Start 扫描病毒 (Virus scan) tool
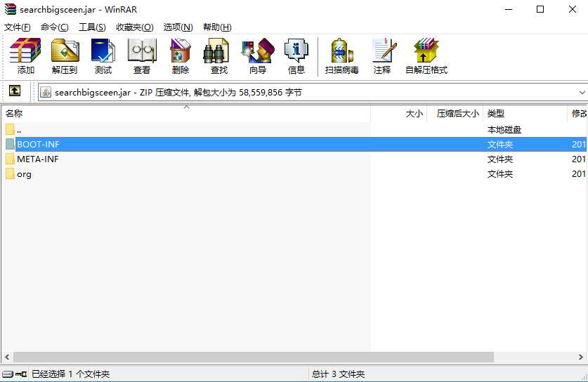Image resolution: width=588 pixels, height=382 pixels. click(x=341, y=56)
